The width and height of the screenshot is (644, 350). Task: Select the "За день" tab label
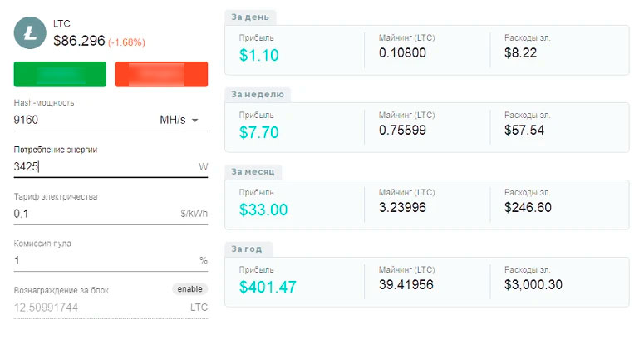[x=250, y=17]
